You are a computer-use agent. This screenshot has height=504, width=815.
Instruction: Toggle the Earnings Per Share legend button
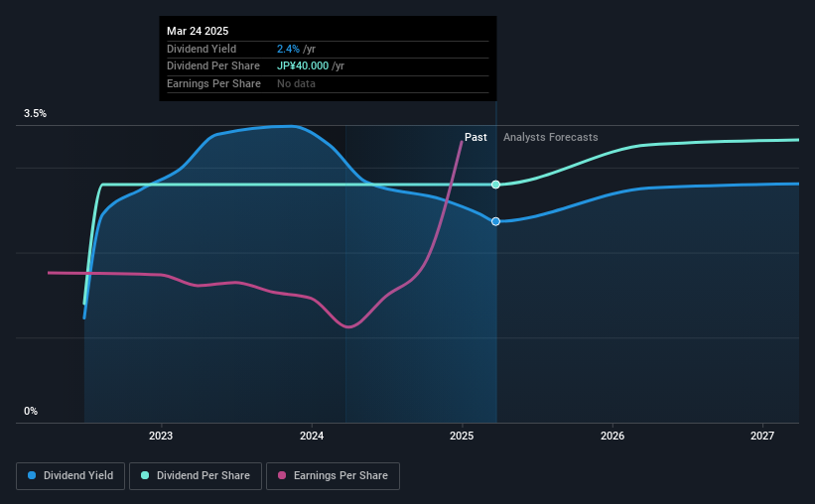[x=333, y=476]
